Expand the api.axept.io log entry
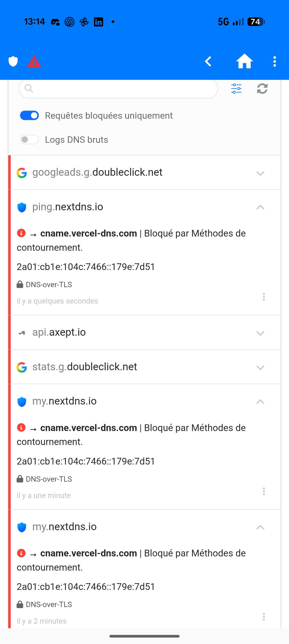The width and height of the screenshot is (289, 644). pyautogui.click(x=144, y=332)
